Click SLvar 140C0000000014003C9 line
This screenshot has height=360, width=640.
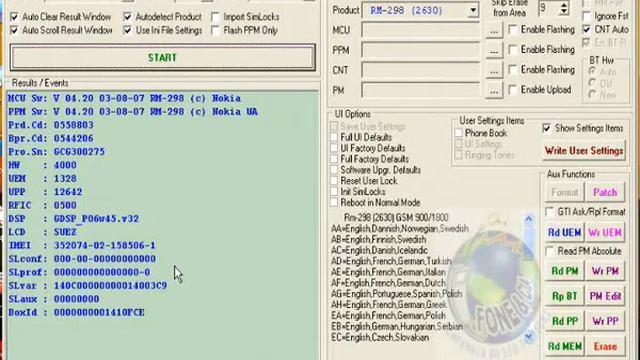pos(87,286)
